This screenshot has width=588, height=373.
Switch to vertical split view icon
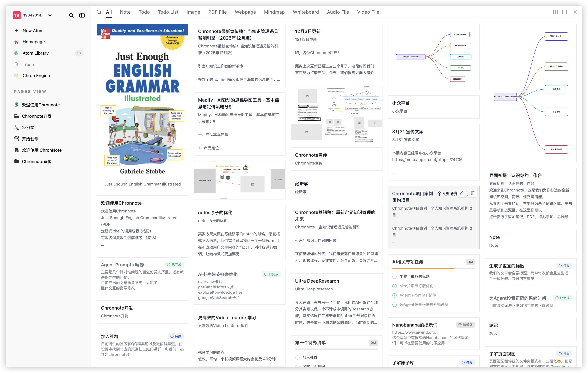555,12
